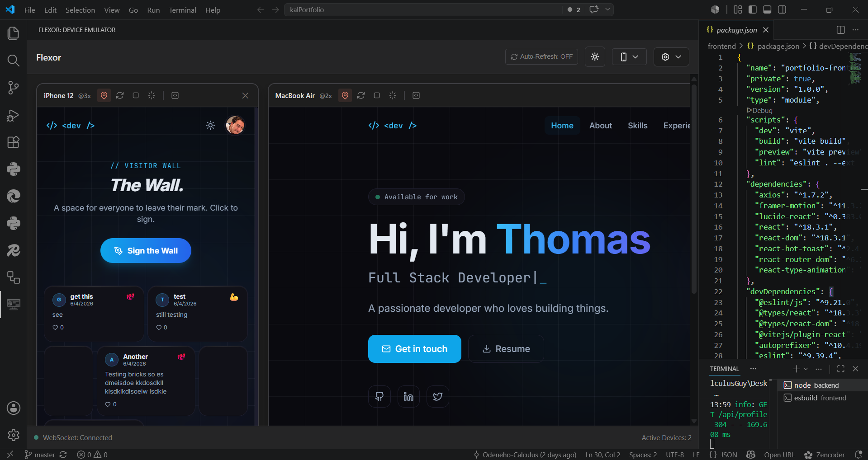Click the profile avatar in iPhone preview
Image resolution: width=868 pixels, height=460 pixels.
[235, 125]
